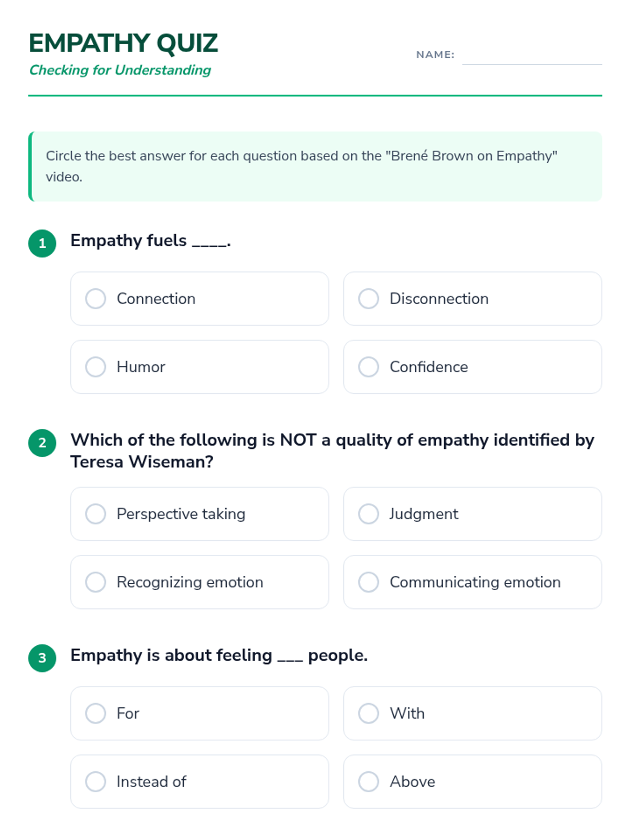Select the Above answer choice
The height and width of the screenshot is (840, 630).
pos(369,782)
